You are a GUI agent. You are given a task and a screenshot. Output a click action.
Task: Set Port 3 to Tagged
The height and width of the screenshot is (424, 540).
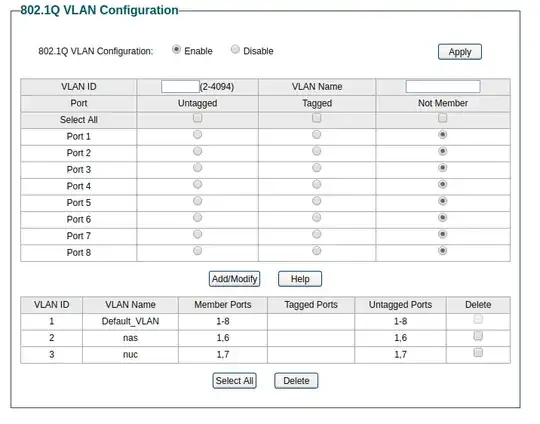pyautogui.click(x=316, y=168)
